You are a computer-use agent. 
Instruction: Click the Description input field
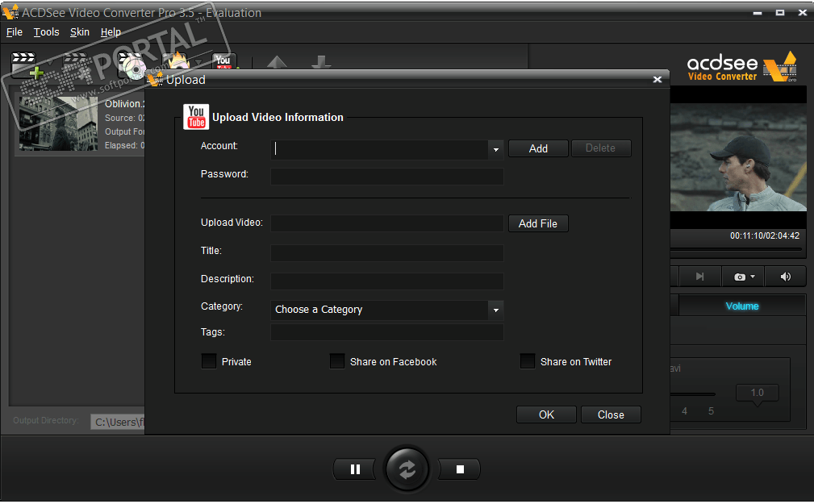(x=386, y=281)
